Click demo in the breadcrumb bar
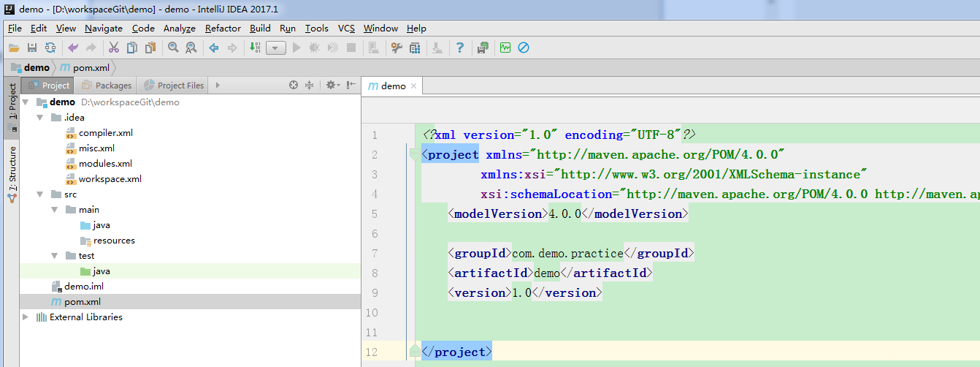Image resolution: width=980 pixels, height=367 pixels. point(31,67)
